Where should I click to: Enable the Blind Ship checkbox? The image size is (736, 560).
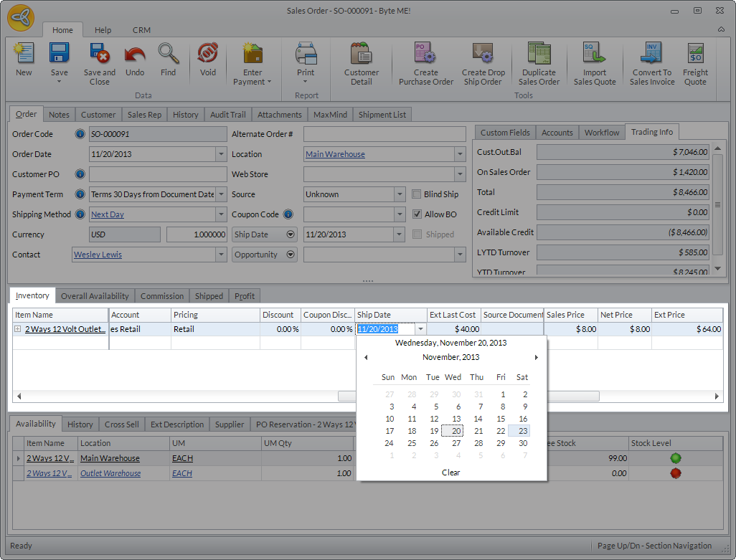click(x=417, y=194)
